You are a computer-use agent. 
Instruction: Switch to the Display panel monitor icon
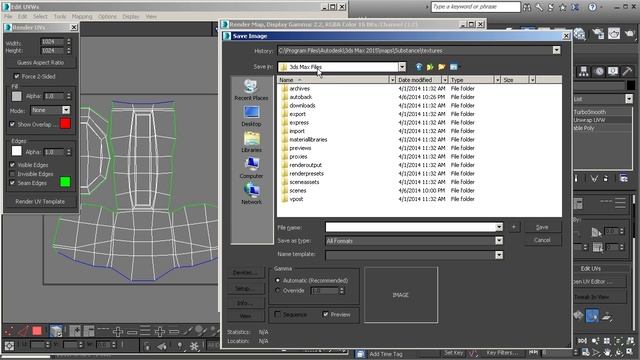click(613, 71)
